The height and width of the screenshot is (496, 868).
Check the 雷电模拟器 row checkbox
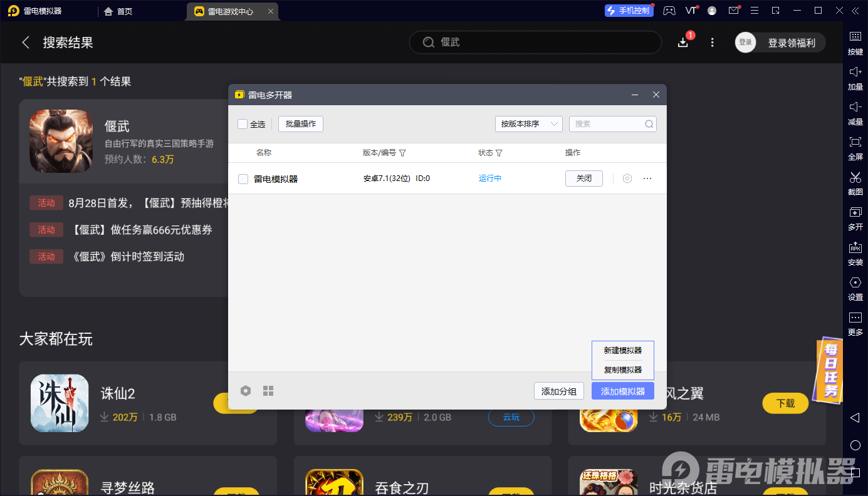click(x=243, y=179)
